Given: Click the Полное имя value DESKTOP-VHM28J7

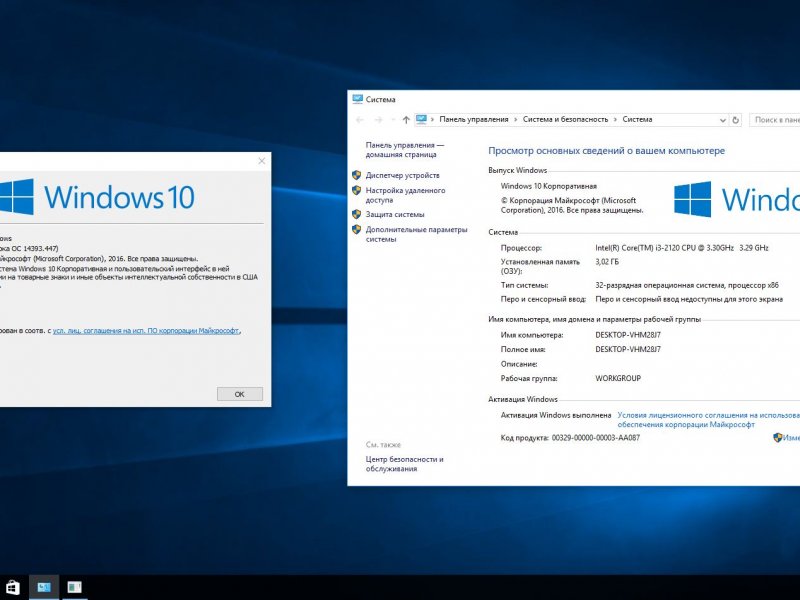Looking at the screenshot, I should (x=628, y=349).
